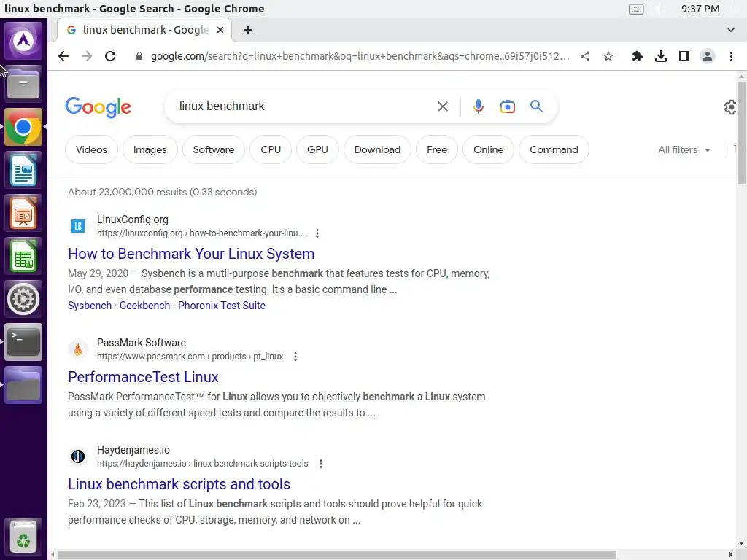Start voice search with microphone
This screenshot has height=560, width=747.
tap(479, 106)
